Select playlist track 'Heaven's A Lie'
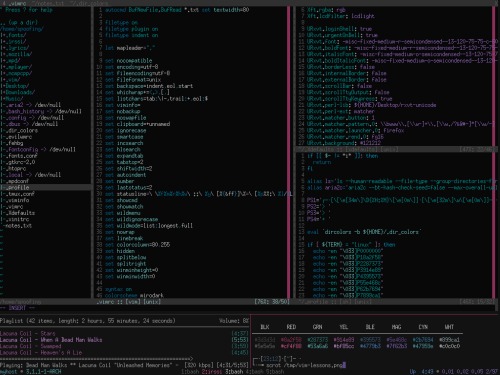 pyautogui.click(x=41, y=352)
